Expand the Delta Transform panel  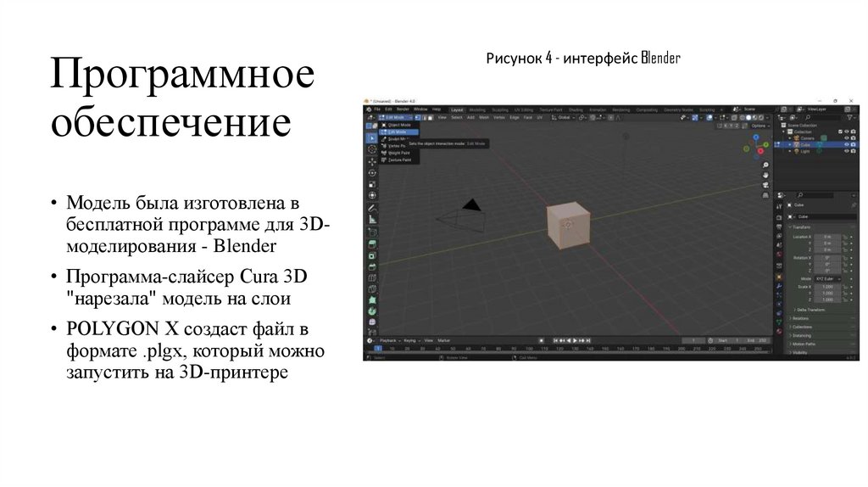809,310
